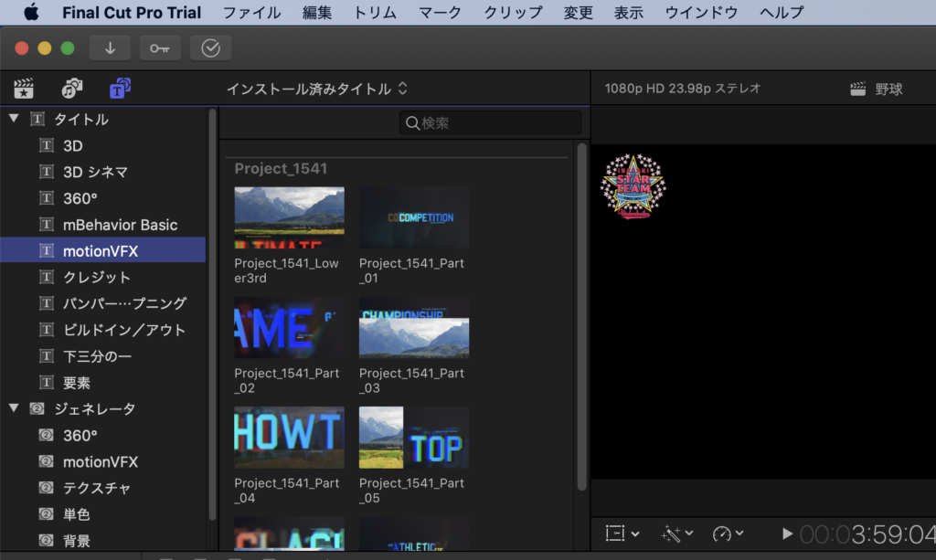The height and width of the screenshot is (560, 936).
Task: Select motionVFX under タイトル
Action: pyautogui.click(x=102, y=250)
